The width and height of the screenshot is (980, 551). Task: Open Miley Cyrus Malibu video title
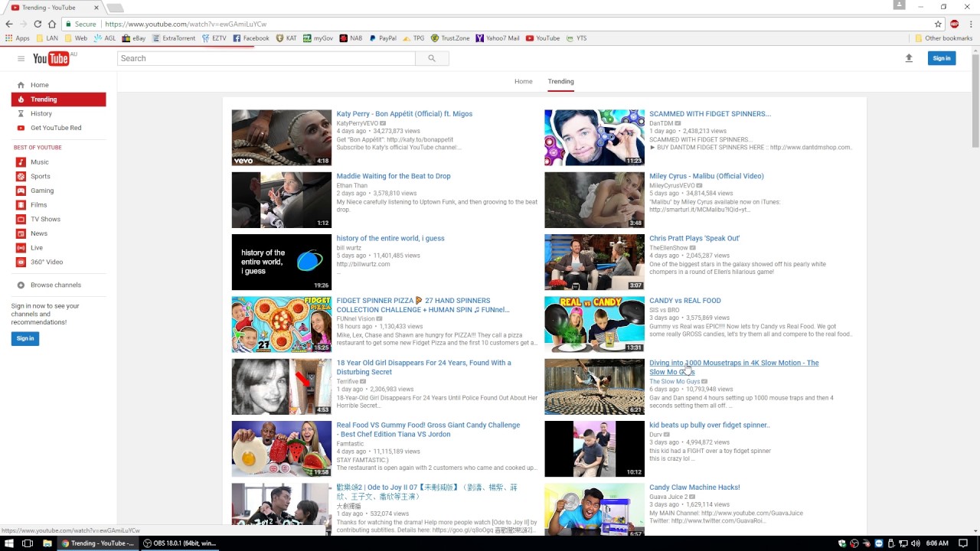707,176
